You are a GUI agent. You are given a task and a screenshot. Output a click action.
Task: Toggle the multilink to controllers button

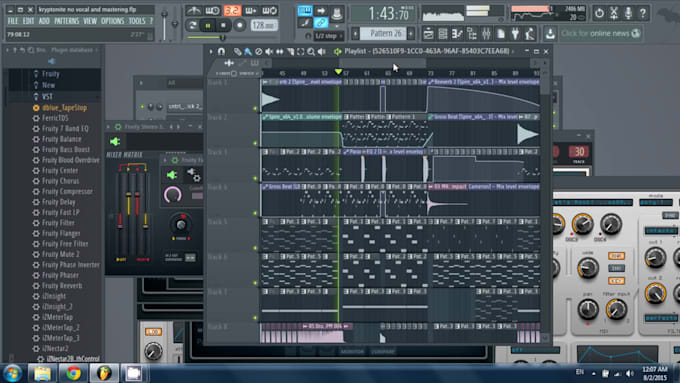click(320, 23)
